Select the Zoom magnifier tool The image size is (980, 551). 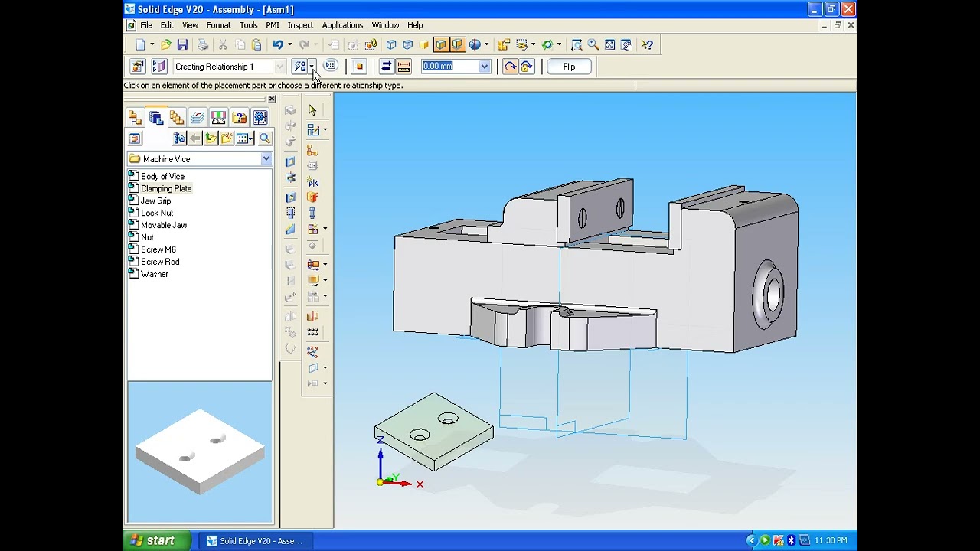point(593,45)
